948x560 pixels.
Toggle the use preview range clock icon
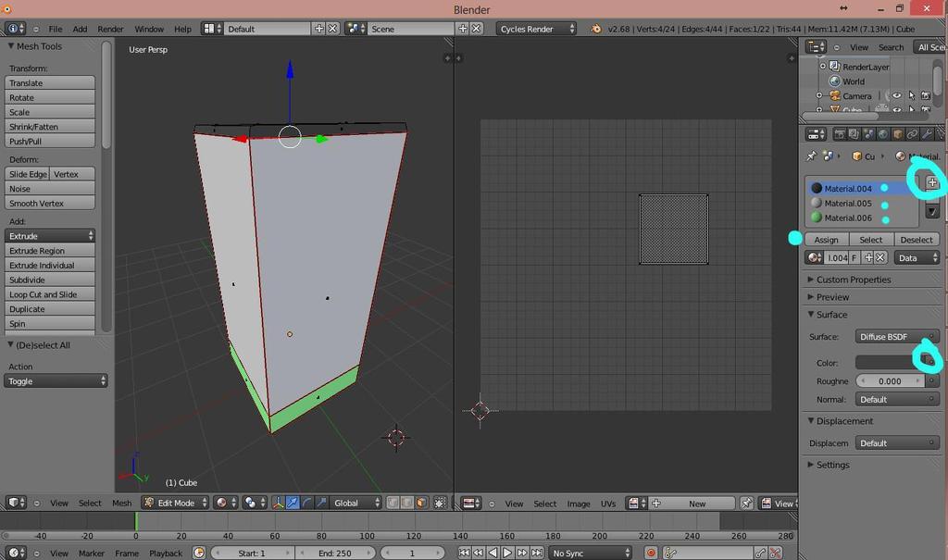click(199, 553)
